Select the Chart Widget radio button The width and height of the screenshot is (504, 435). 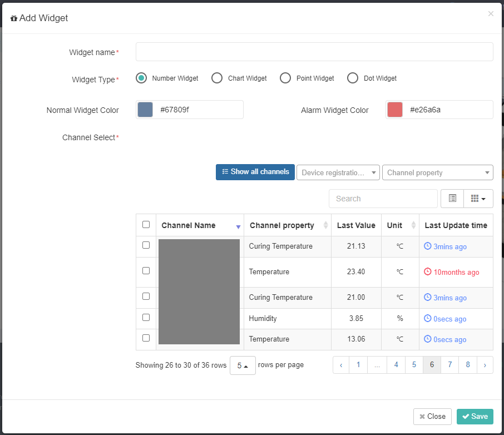pos(217,78)
